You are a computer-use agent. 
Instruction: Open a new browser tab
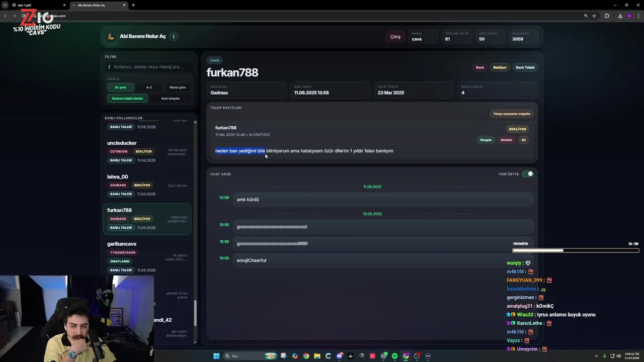133,5
